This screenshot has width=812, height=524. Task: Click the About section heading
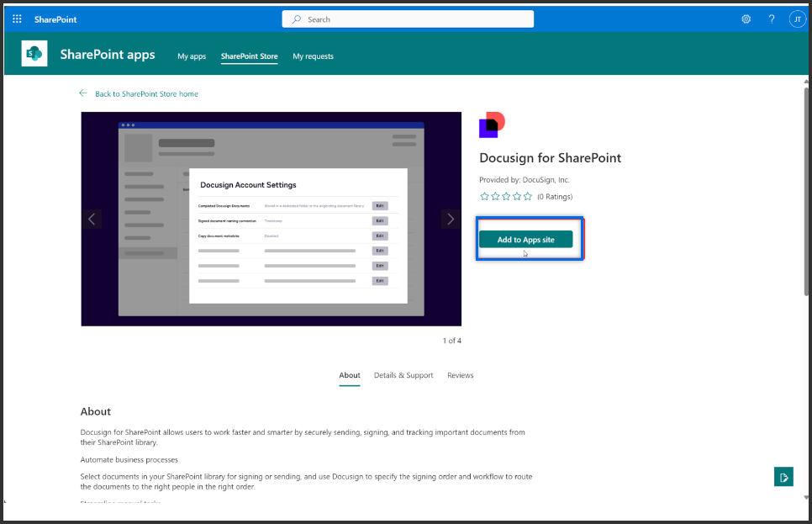tap(95, 411)
